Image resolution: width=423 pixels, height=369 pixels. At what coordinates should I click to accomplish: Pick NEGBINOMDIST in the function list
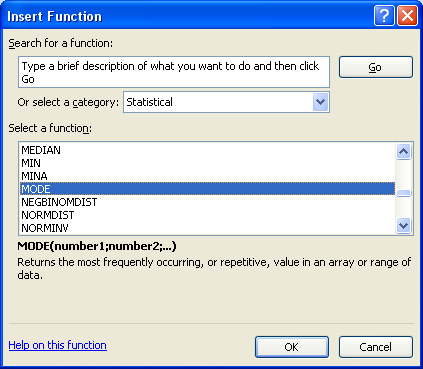coord(207,202)
